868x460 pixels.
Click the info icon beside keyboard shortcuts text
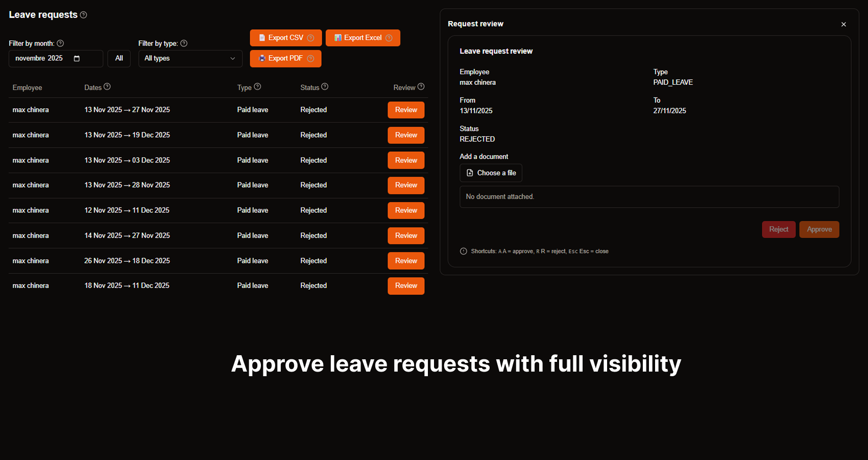click(463, 251)
